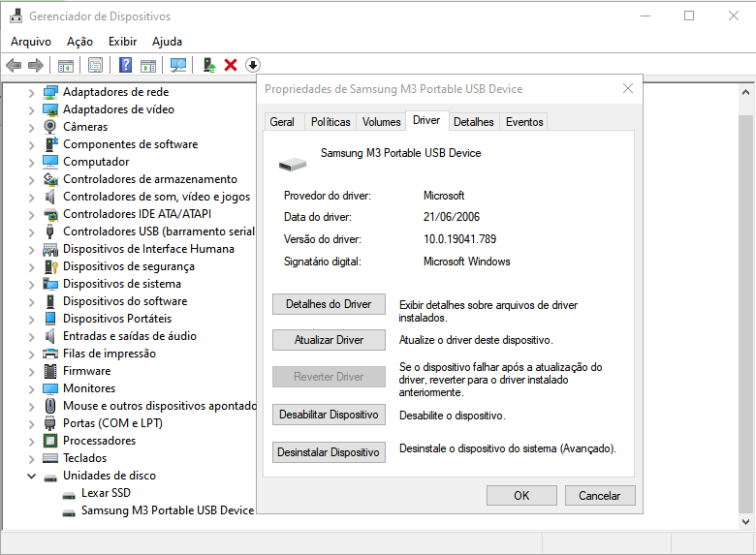
Task: Open the Arquivo menu
Action: coord(31,42)
